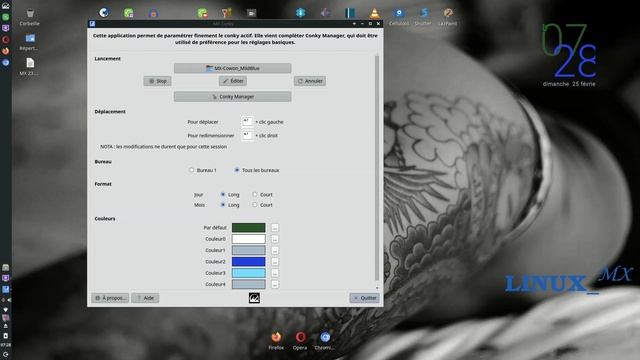Image resolution: width=640 pixels, height=360 pixels.
Task: Click the logout icon at the left panel bottom
Action: click(5, 354)
